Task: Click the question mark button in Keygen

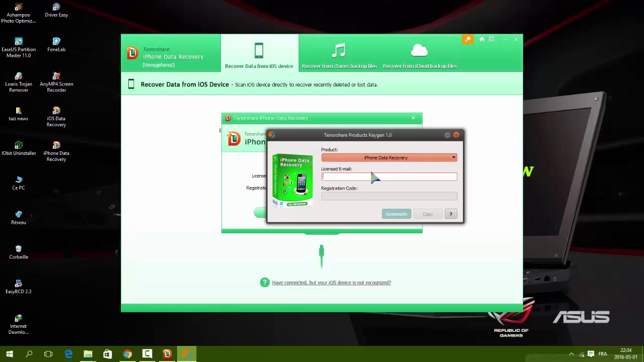Action: click(x=451, y=214)
